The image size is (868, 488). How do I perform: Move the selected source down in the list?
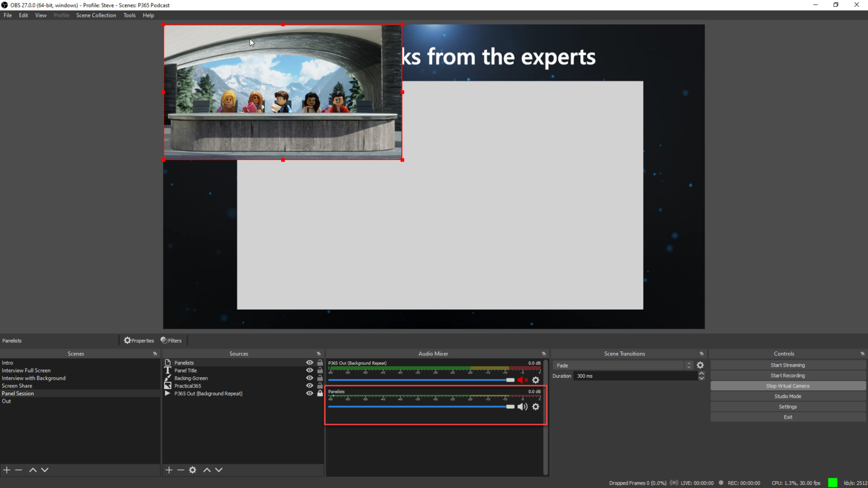(x=219, y=469)
